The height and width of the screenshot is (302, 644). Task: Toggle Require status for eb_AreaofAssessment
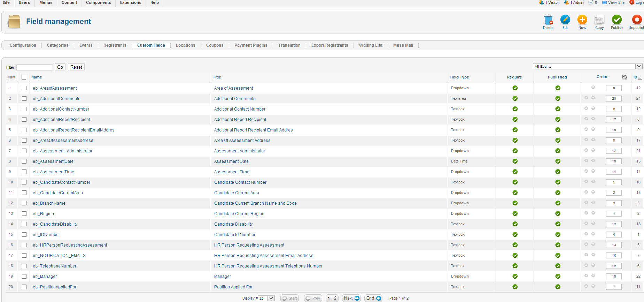(515, 88)
